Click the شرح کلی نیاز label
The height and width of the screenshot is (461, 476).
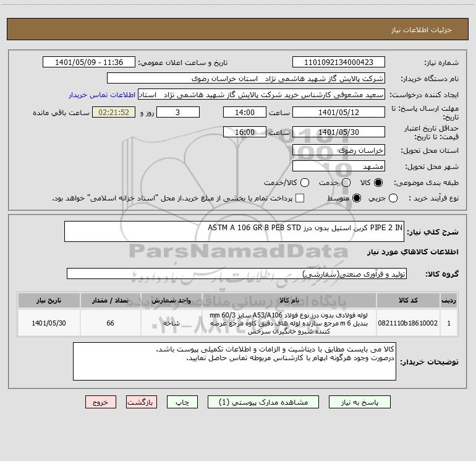(x=433, y=232)
